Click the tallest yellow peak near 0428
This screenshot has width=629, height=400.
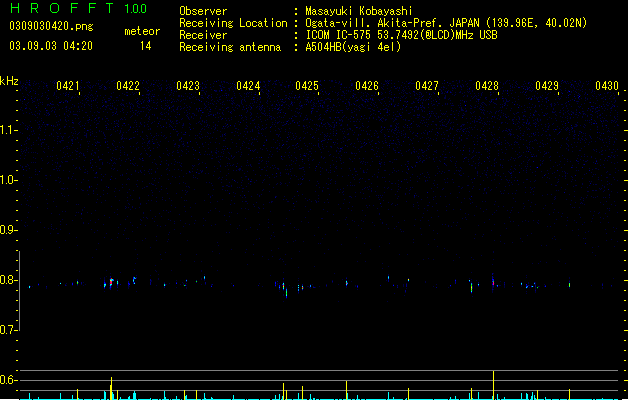[493, 385]
